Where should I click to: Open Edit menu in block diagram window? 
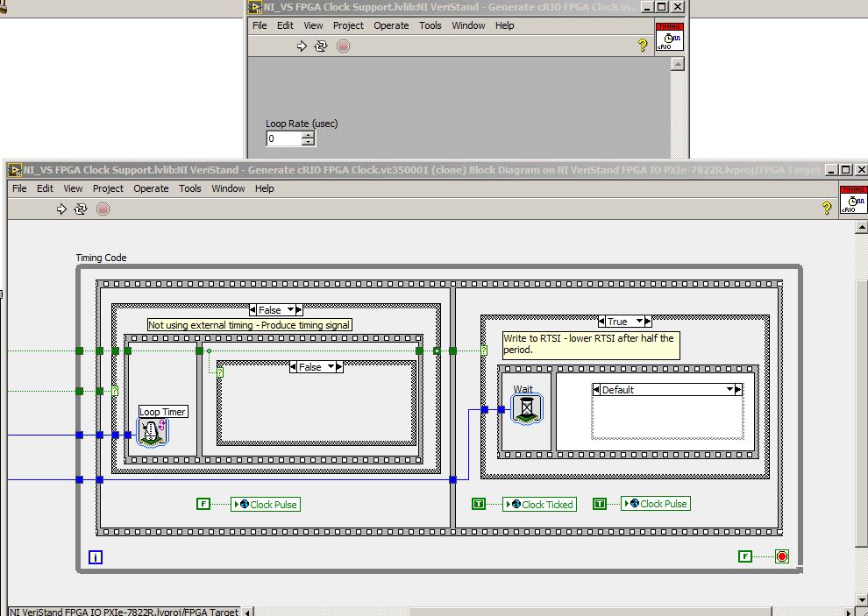(x=45, y=188)
